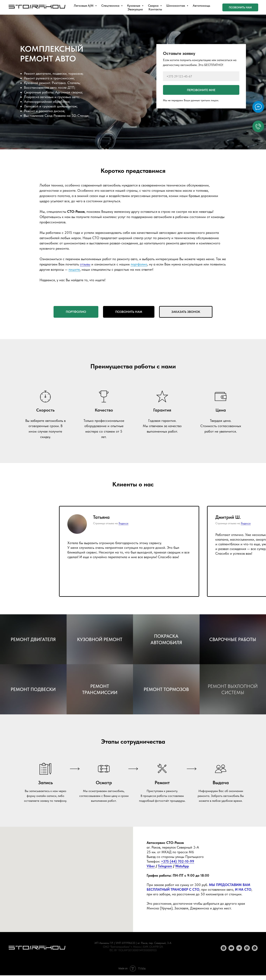
Task: Expand the Кузовные menu
Action: click(135, 6)
